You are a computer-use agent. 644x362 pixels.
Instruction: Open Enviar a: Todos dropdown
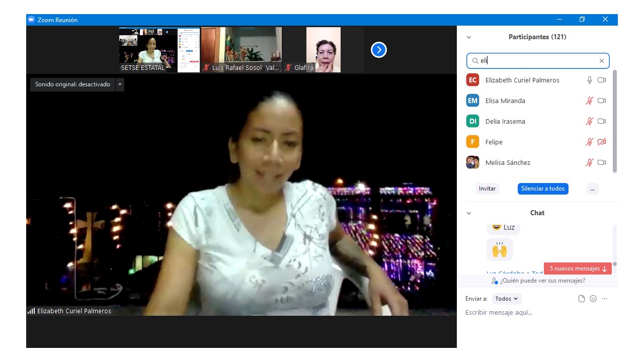(x=507, y=299)
